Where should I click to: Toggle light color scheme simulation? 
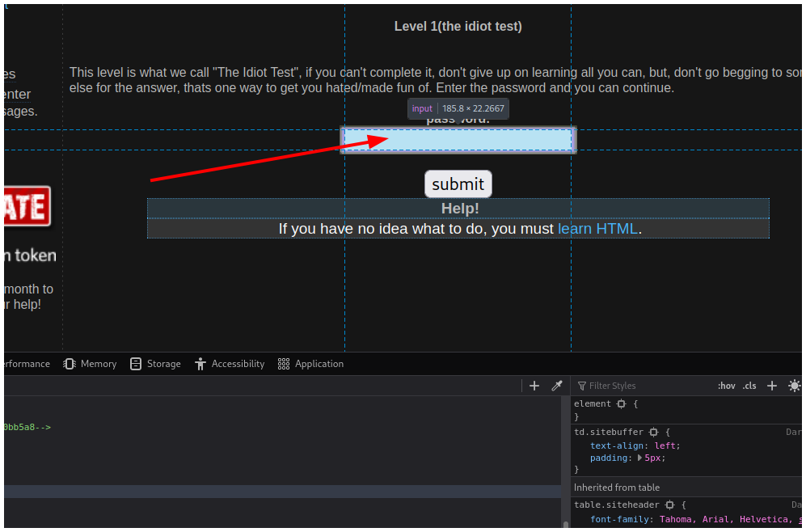click(x=793, y=386)
